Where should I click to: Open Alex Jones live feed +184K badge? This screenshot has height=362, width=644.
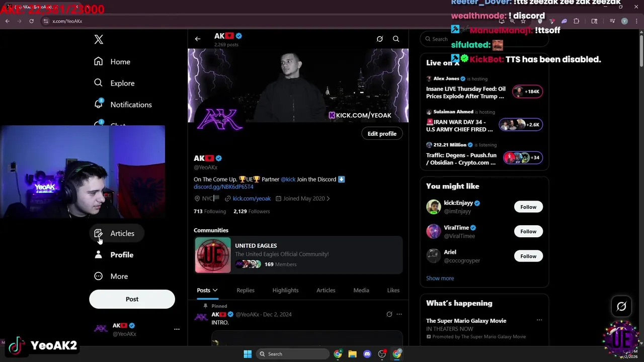(x=527, y=92)
